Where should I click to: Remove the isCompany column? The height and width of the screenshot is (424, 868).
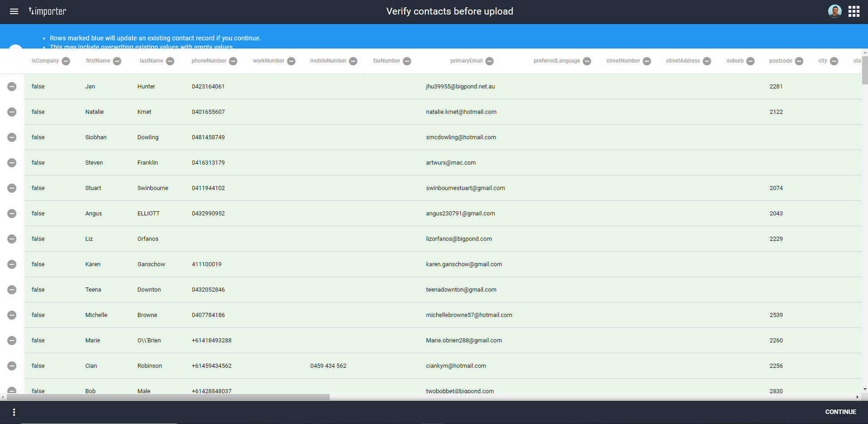(66, 61)
